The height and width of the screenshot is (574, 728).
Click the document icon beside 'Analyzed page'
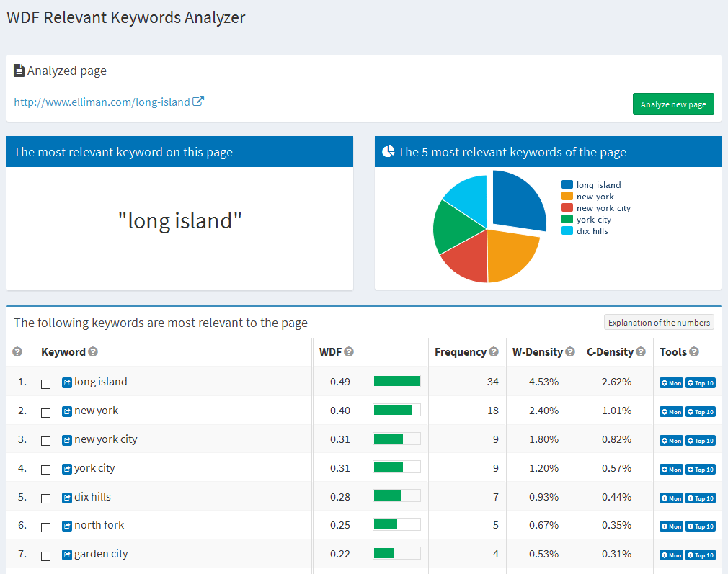tap(18, 70)
